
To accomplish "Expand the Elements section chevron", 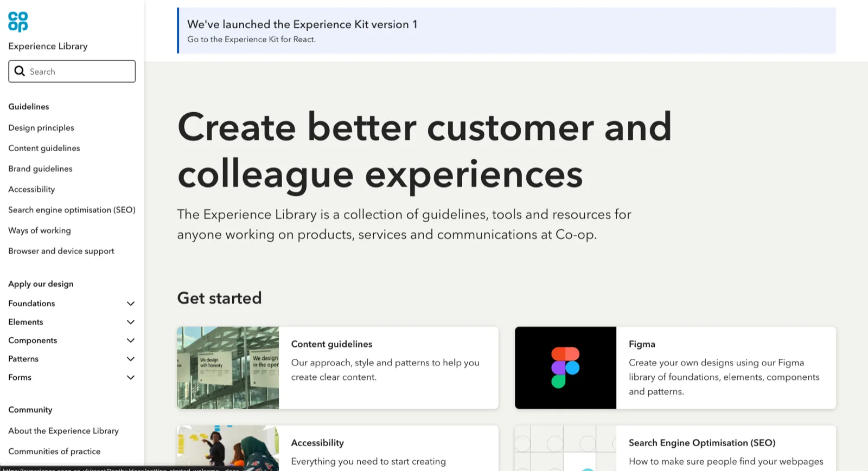I will coord(131,322).
